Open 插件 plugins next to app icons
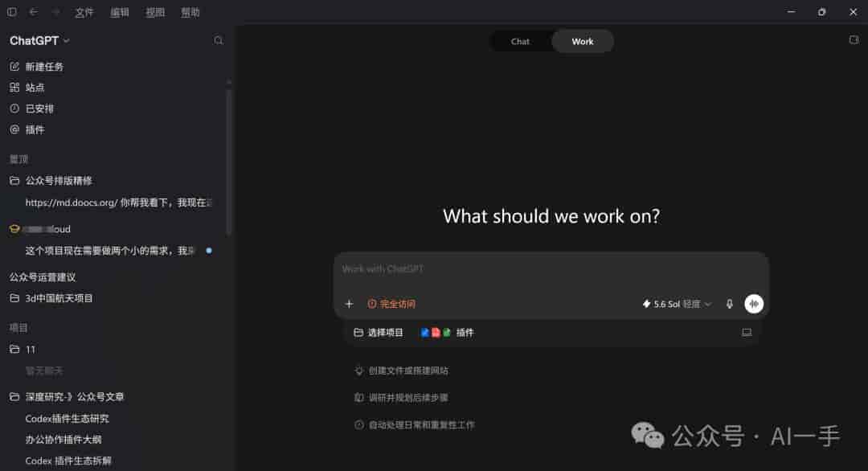 click(x=448, y=333)
